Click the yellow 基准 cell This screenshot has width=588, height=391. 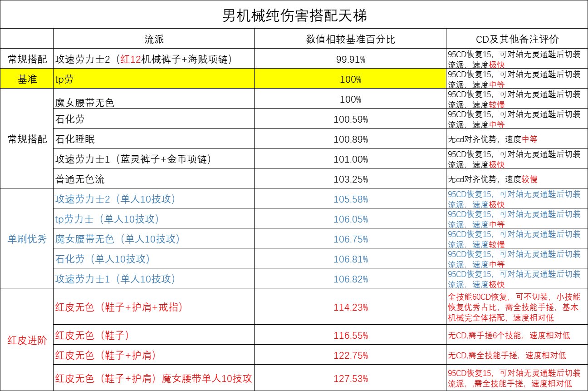pos(27,79)
